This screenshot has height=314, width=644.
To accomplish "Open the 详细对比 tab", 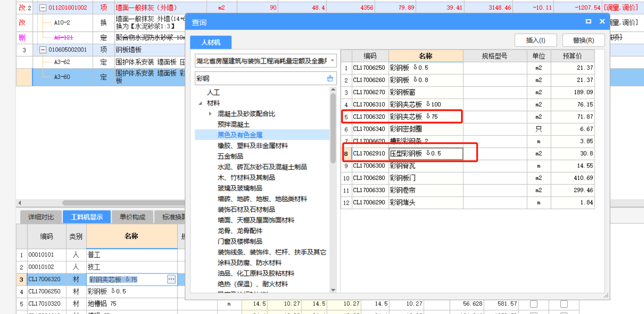I will (41, 217).
